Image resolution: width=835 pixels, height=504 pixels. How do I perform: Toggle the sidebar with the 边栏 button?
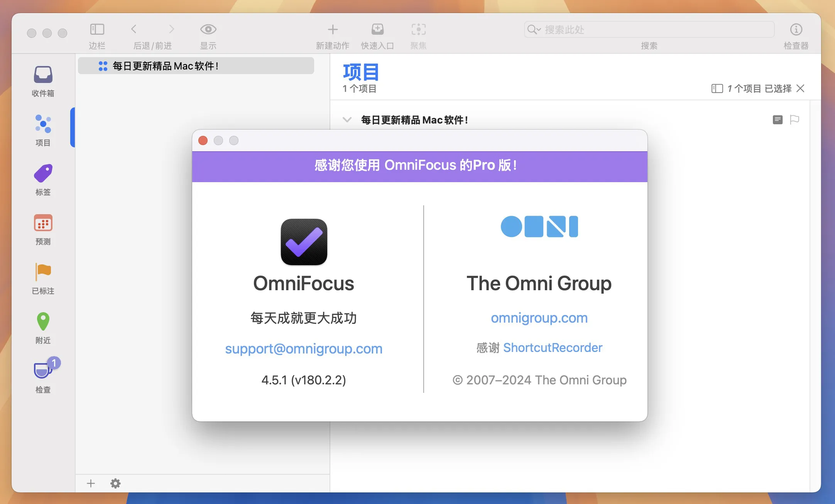(97, 29)
